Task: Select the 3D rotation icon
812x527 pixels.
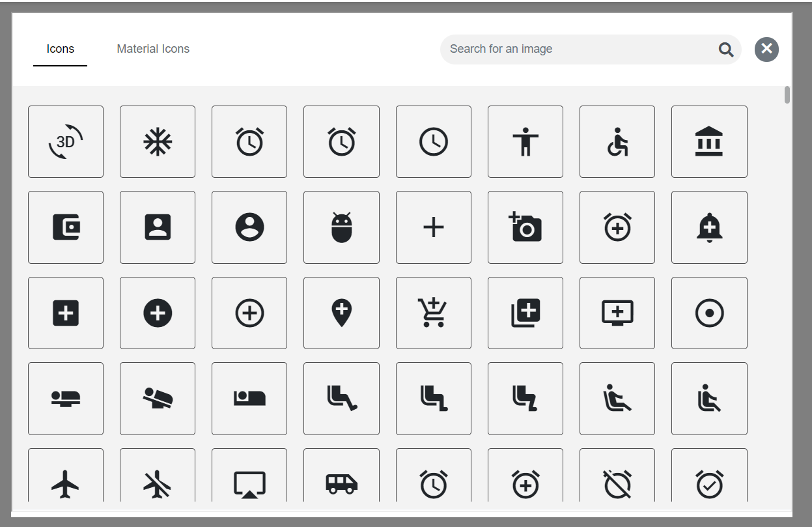Action: click(x=66, y=141)
